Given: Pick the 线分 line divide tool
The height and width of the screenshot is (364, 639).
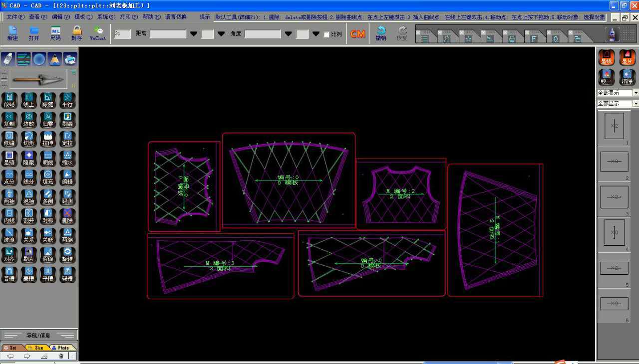Looking at the screenshot, I should [x=28, y=178].
